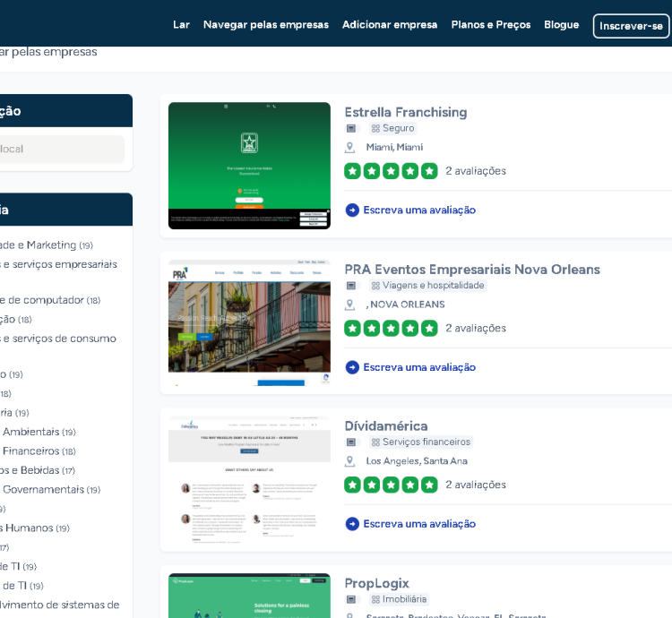This screenshot has width=672, height=618.
Task: Open Dívidamérica website thumbnail
Action: click(249, 479)
